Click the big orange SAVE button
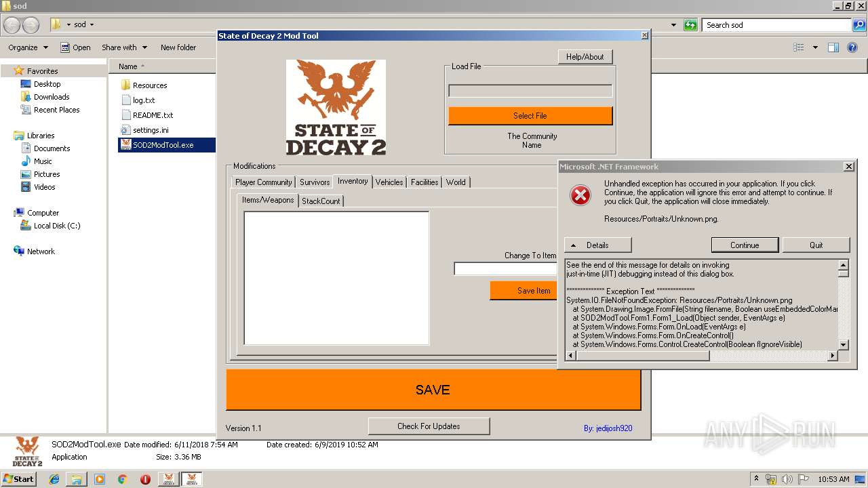 pyautogui.click(x=433, y=390)
